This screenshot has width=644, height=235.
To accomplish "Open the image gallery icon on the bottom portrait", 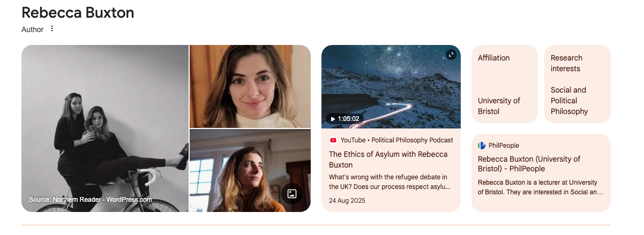I will 291,193.
